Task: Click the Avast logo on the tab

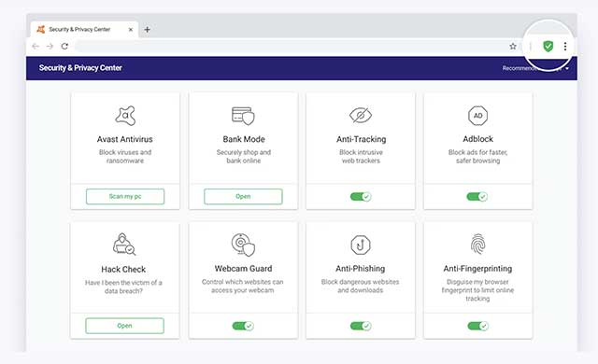Action: click(x=41, y=29)
